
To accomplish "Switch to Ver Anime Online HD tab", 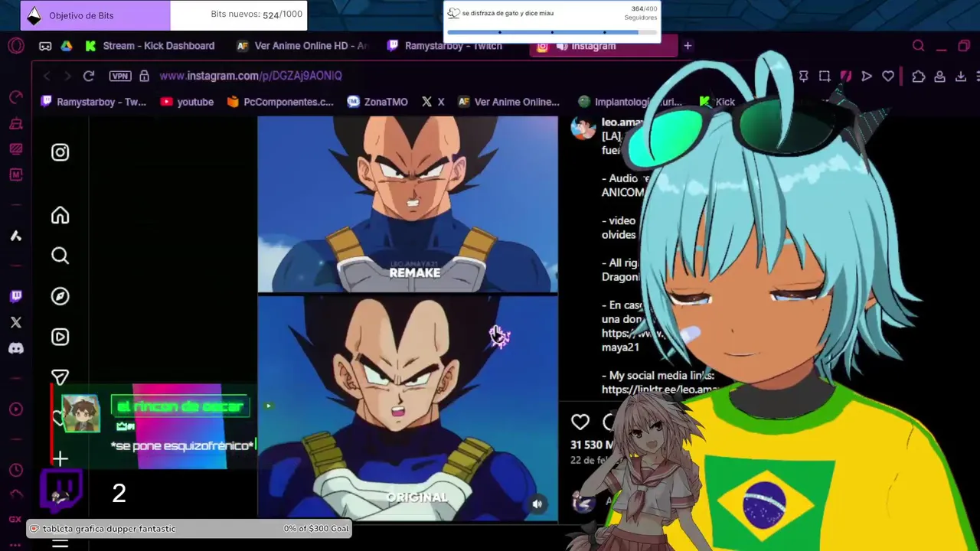I will 302,46.
